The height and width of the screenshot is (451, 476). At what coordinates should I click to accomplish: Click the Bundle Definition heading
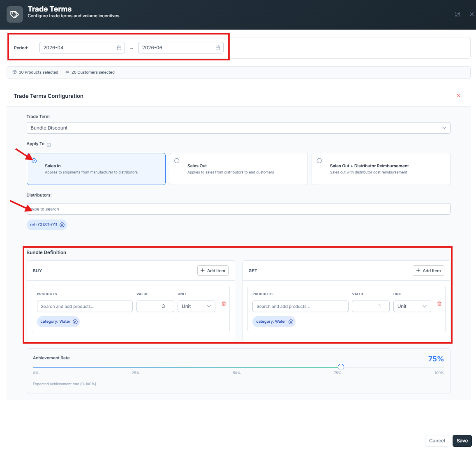coord(46,252)
